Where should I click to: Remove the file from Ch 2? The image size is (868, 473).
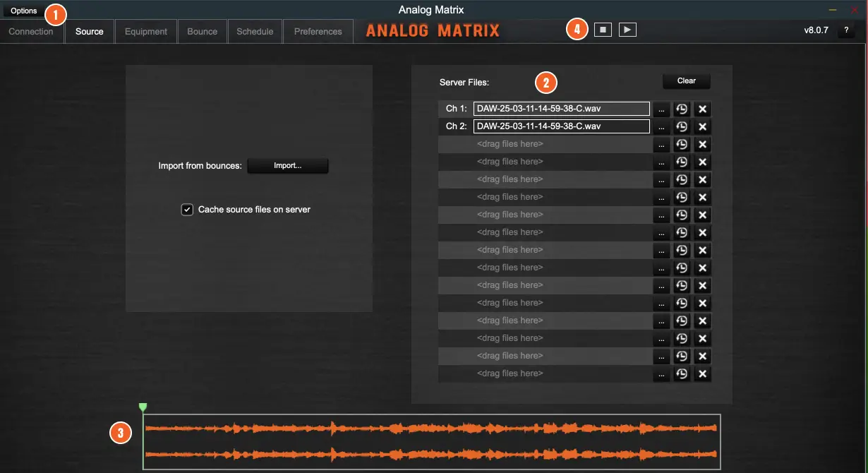pyautogui.click(x=702, y=127)
